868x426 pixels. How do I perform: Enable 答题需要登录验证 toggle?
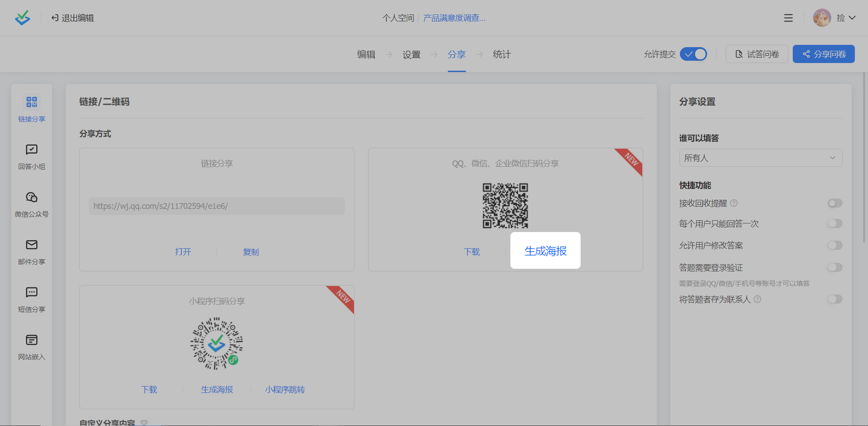(834, 267)
